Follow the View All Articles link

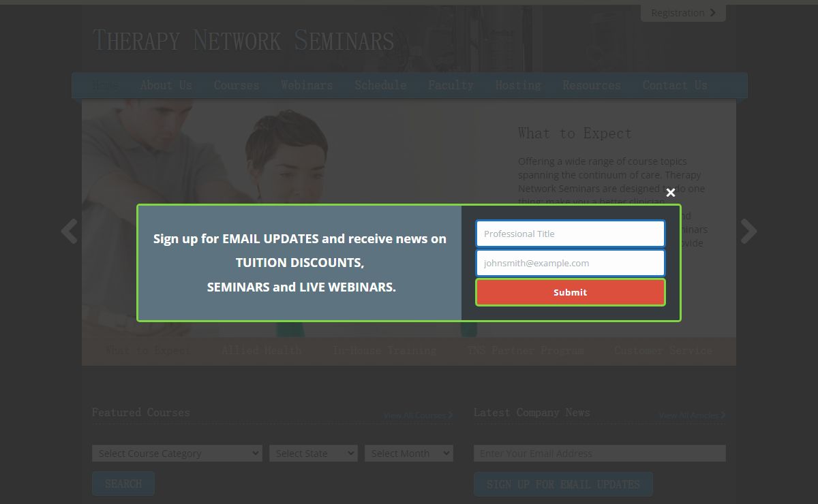(x=692, y=415)
